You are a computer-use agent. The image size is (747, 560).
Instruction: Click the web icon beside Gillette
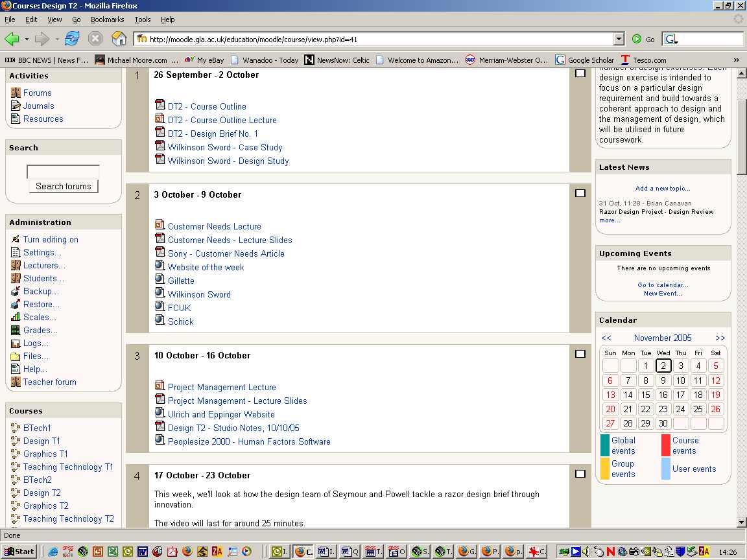pos(160,279)
